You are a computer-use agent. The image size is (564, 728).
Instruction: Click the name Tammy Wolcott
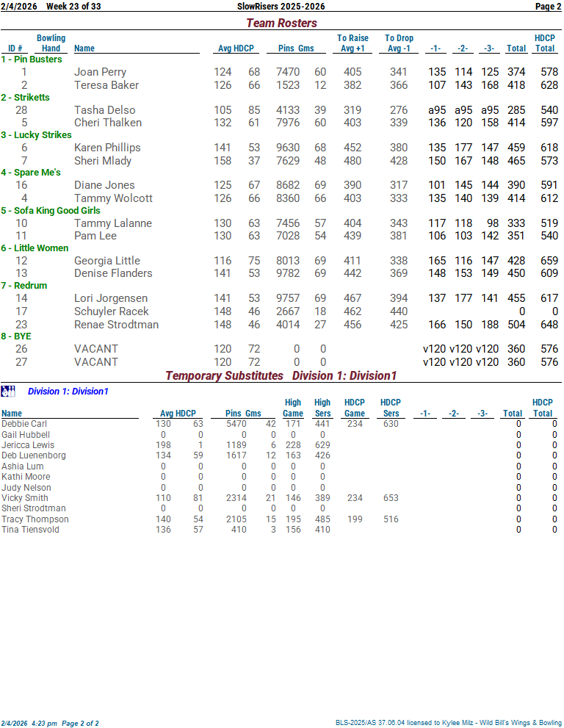click(113, 198)
